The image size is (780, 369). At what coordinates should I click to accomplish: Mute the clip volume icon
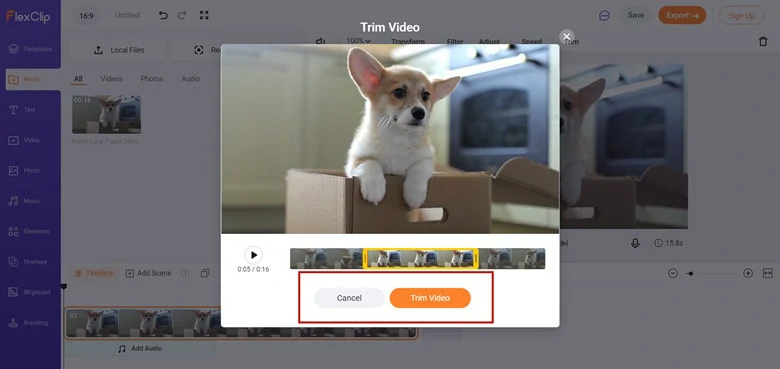[321, 41]
